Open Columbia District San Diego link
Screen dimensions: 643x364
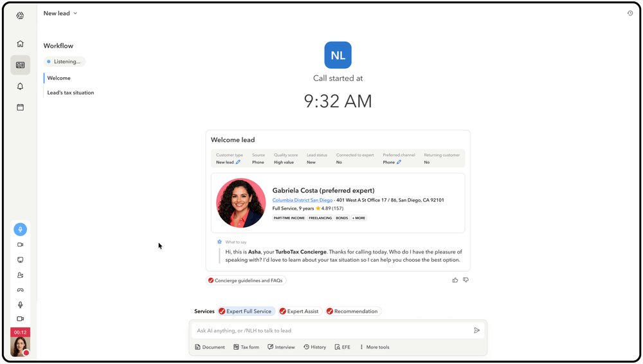coord(302,200)
